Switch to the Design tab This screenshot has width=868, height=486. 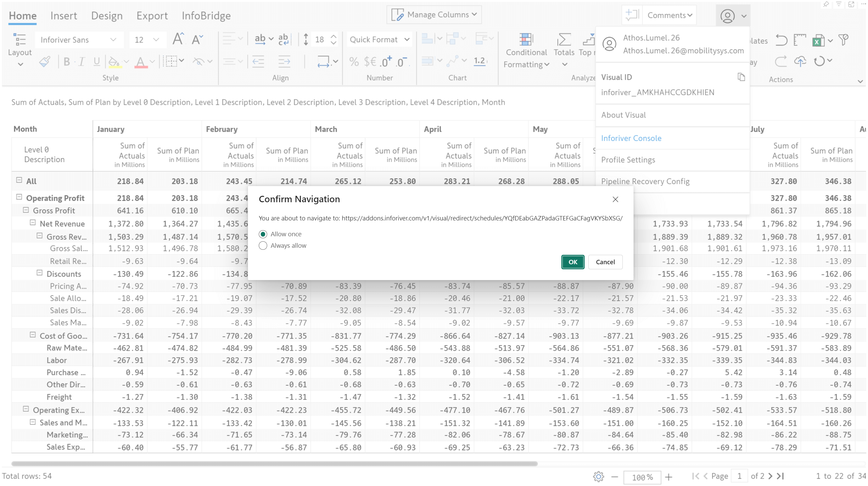107,16
